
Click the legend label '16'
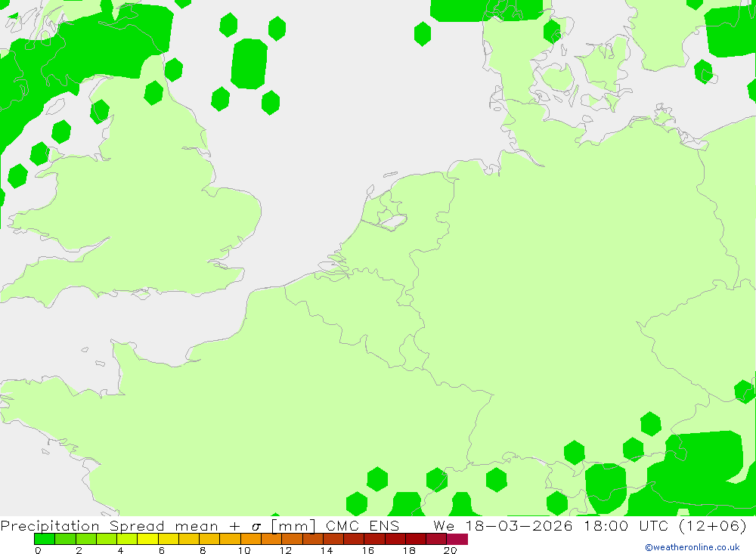[x=368, y=550]
